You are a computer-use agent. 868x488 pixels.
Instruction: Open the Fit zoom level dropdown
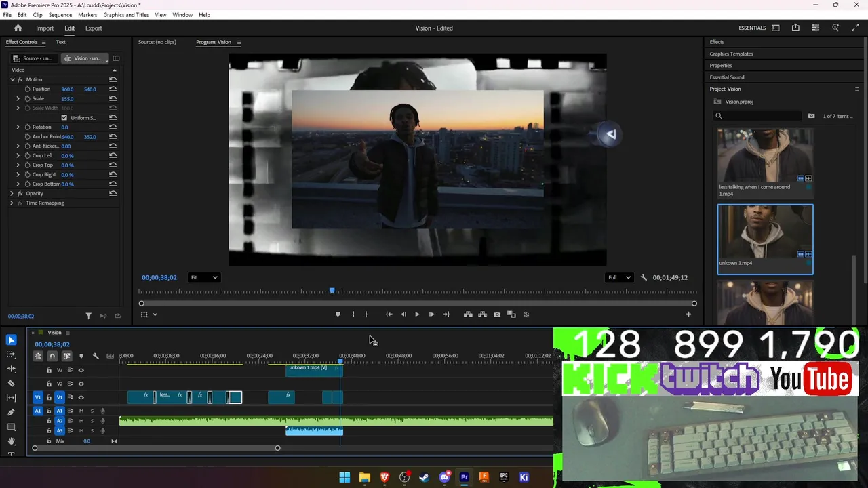[203, 277]
